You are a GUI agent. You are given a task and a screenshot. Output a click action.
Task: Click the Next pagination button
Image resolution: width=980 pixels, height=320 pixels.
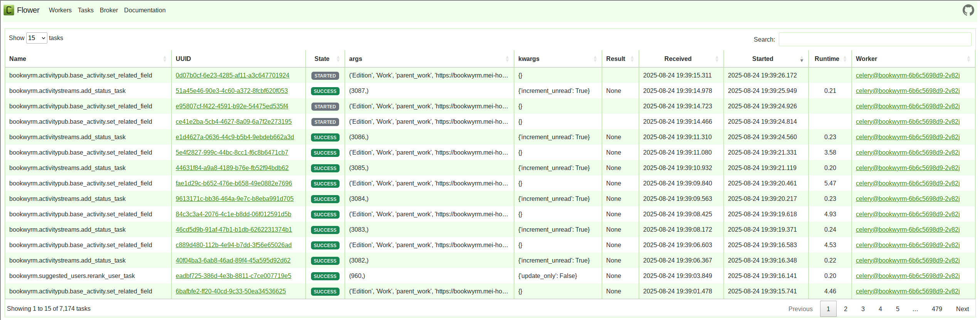[962, 309]
